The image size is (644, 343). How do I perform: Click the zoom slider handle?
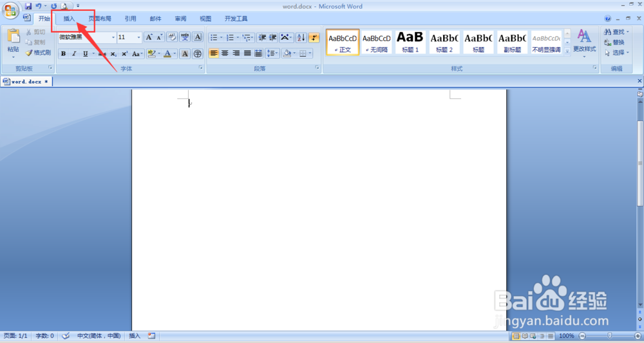point(609,336)
